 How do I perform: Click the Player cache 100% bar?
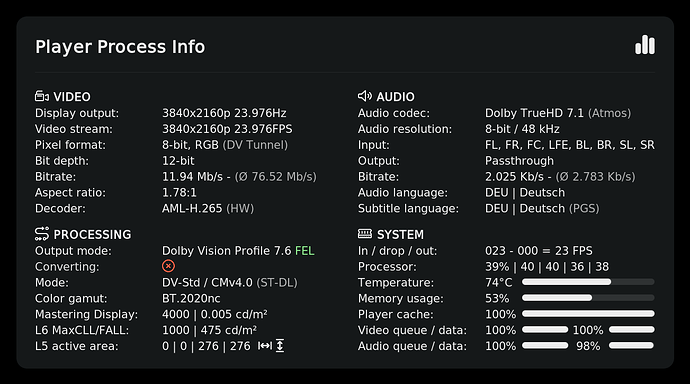pos(588,314)
